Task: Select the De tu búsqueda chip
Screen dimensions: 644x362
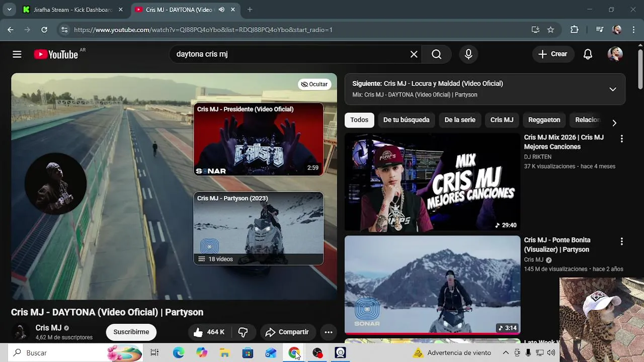Action: pos(407,120)
